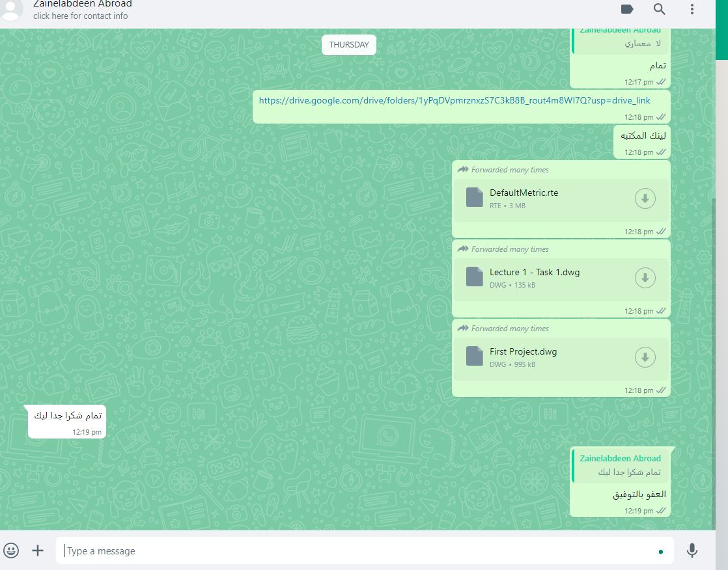
Task: Click the contact profile avatar in header
Action: click(11, 9)
